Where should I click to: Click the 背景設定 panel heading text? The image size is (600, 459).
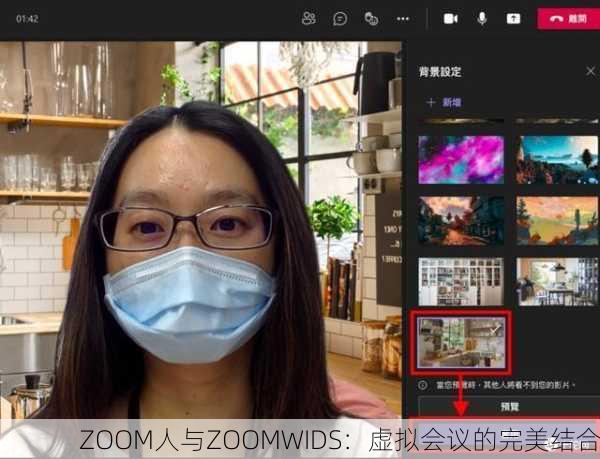440,72
